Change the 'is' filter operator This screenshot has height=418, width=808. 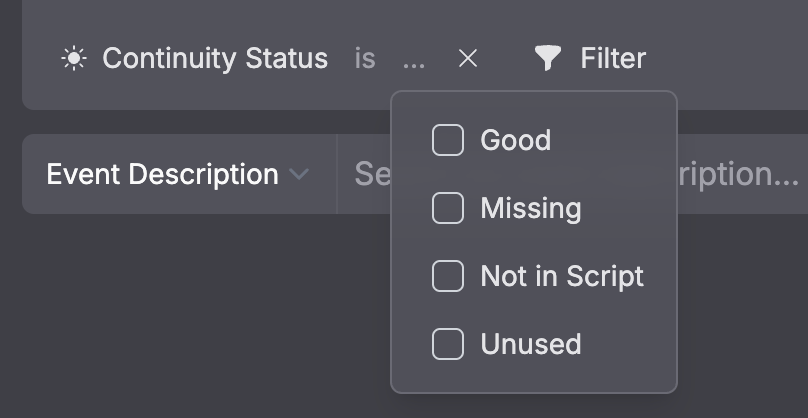tap(365, 59)
